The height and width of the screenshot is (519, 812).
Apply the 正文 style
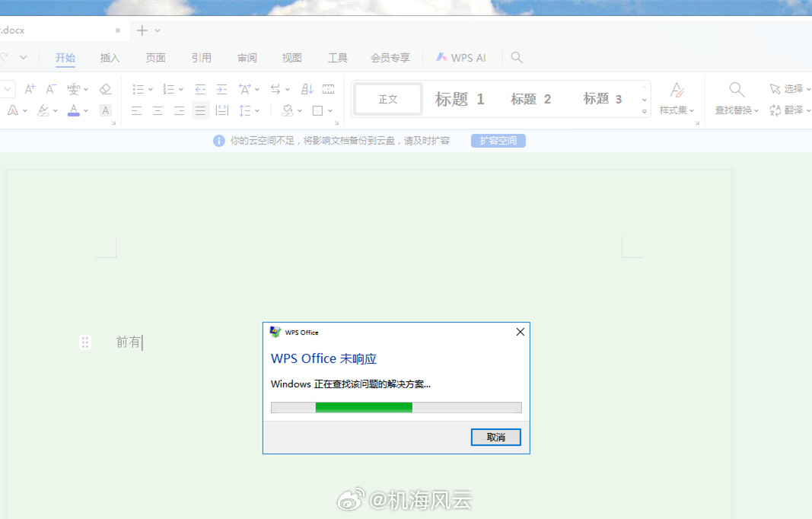click(x=388, y=99)
